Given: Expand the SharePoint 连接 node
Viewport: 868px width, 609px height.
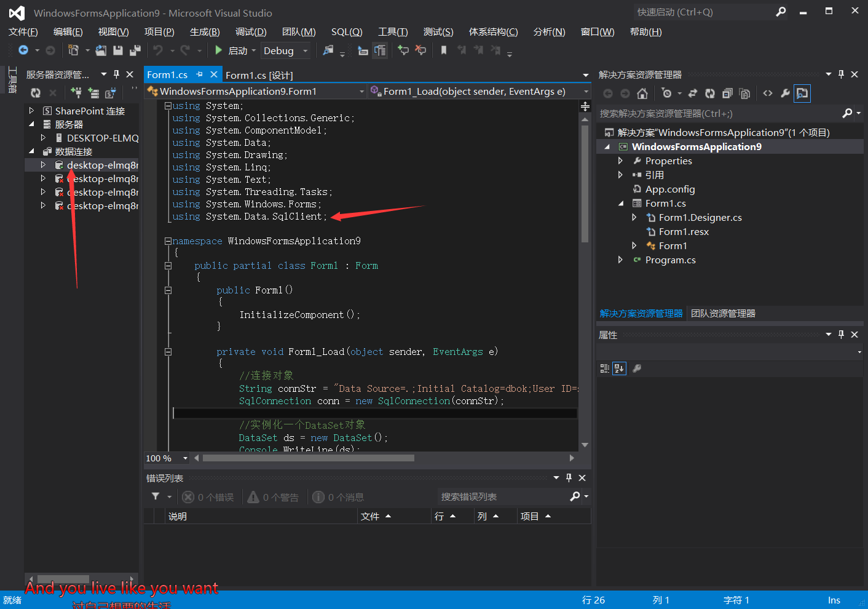Looking at the screenshot, I should (31, 111).
